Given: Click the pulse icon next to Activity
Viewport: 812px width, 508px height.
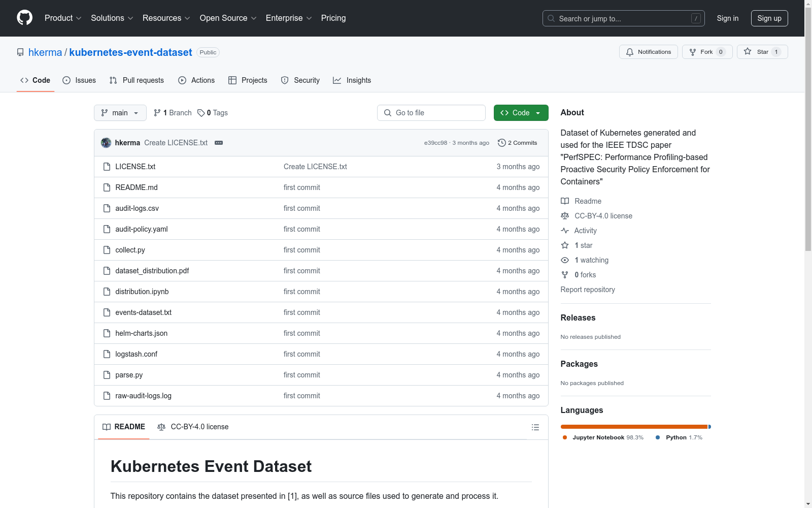Looking at the screenshot, I should tap(565, 231).
